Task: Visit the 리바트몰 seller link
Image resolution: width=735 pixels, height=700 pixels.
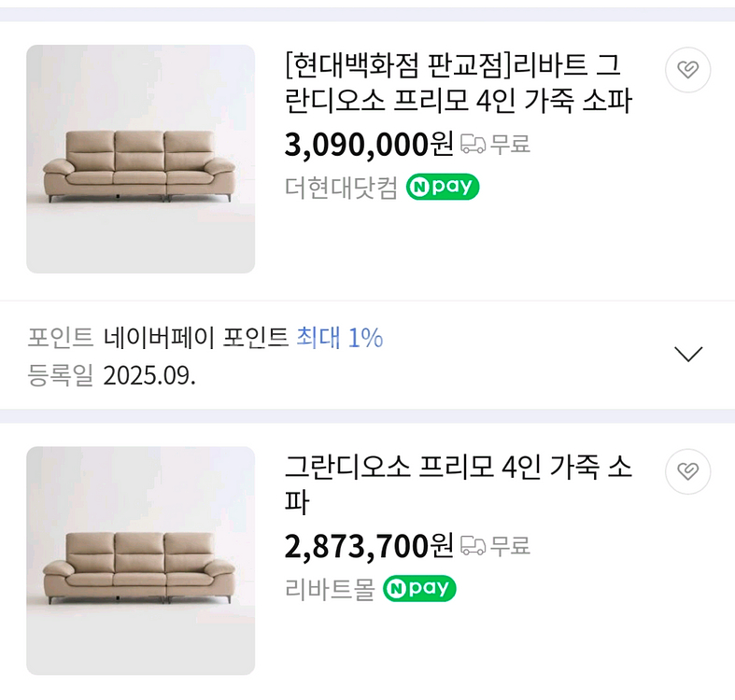Action: pos(329,589)
